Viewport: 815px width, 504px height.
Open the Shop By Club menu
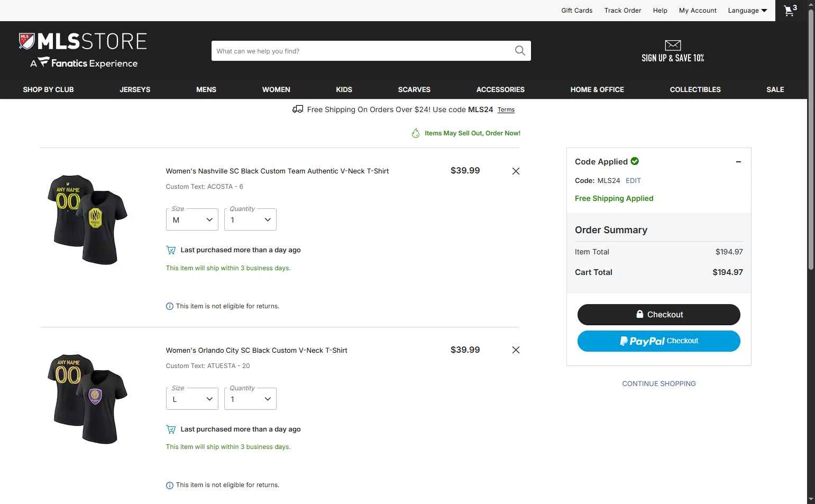tap(48, 89)
